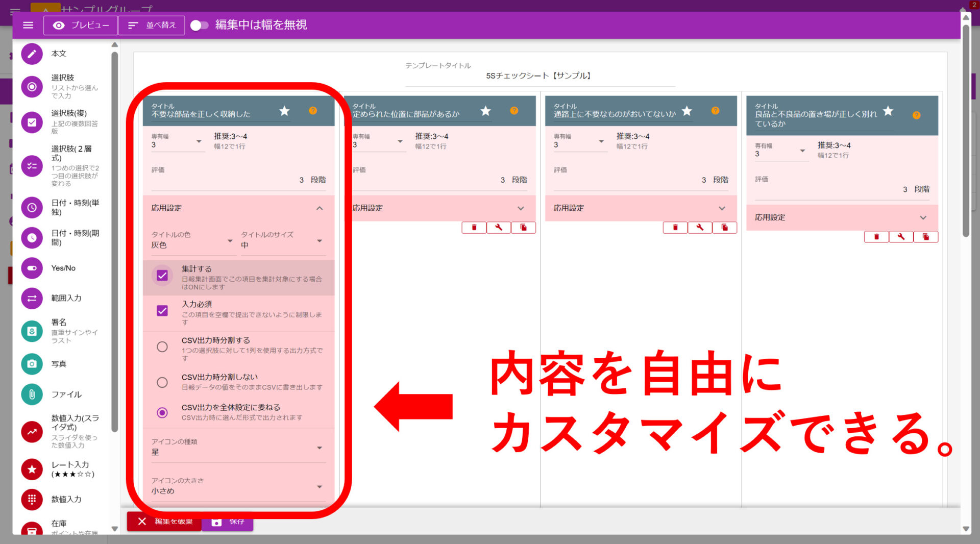Open the hamburger menu

tap(28, 24)
